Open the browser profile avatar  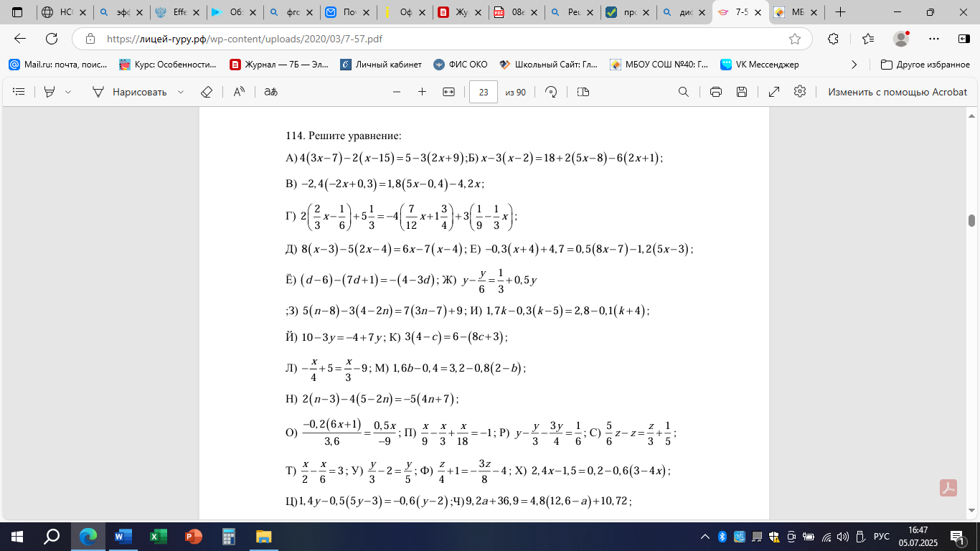(x=901, y=39)
